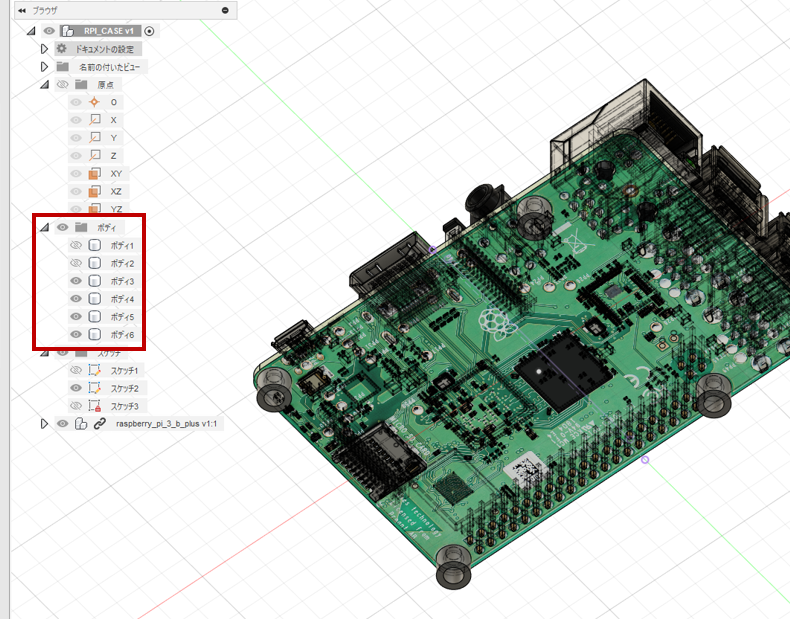
Task: Show ボディ1 with its eye icon
Action: [76, 245]
